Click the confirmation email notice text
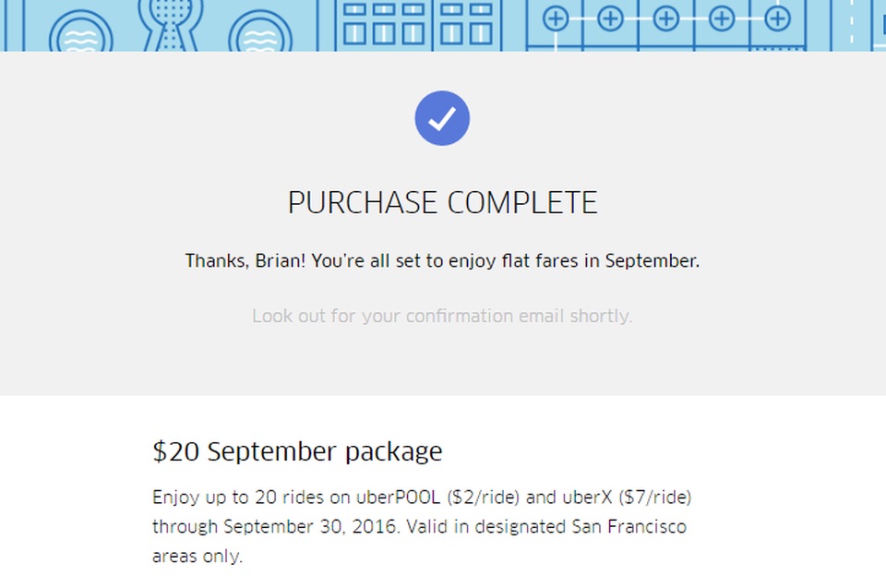Viewport: 886px width, 588px height. click(x=442, y=316)
